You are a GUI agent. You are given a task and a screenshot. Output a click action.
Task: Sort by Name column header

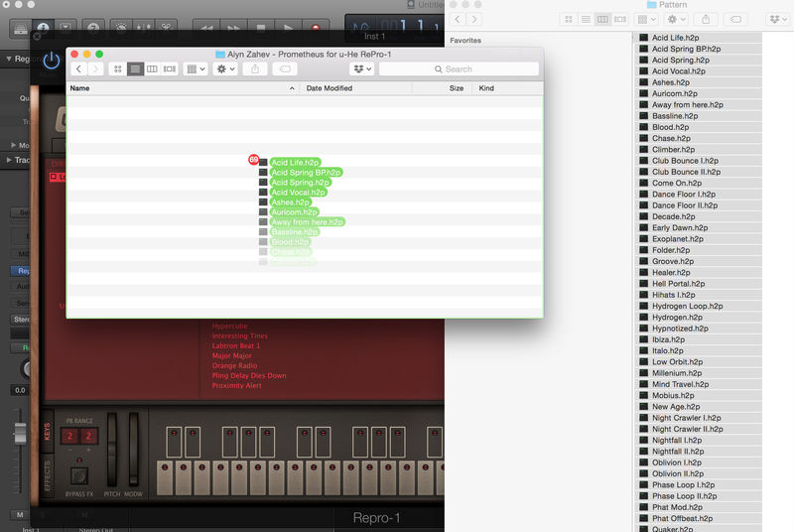pyautogui.click(x=183, y=88)
